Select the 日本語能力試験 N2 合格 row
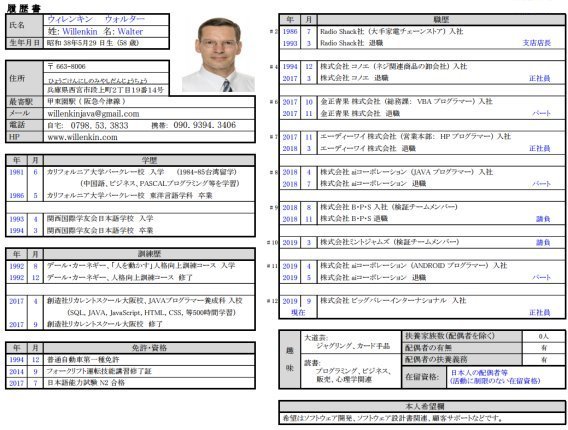This screenshot has height=430, width=568. coord(149,383)
